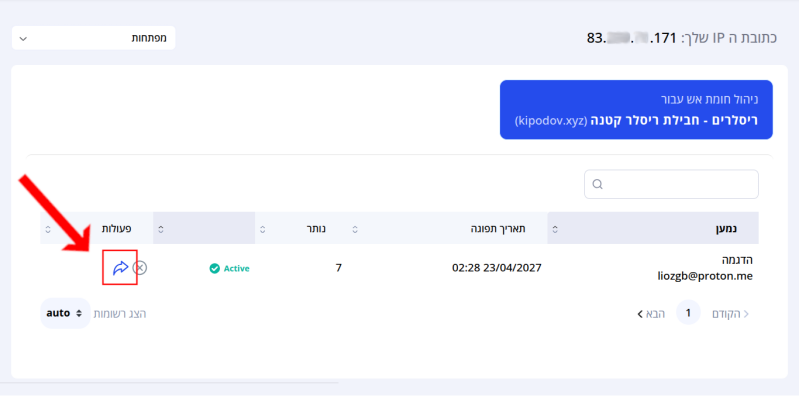Go to הקודם previous page
799x413 pixels.
[730, 314]
